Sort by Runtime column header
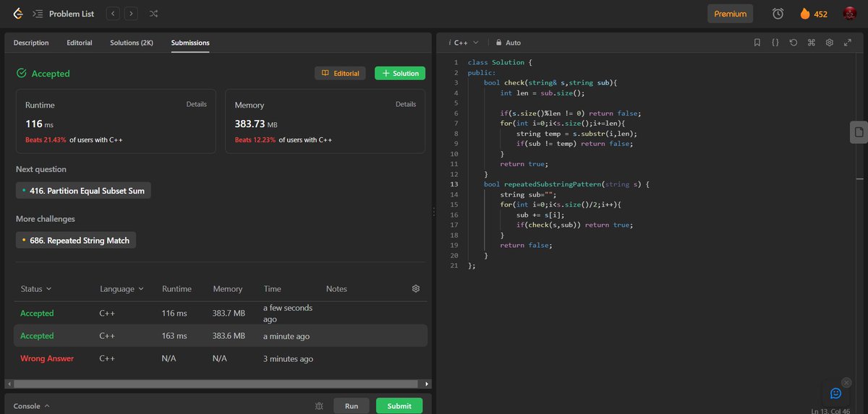The height and width of the screenshot is (414, 868). pyautogui.click(x=176, y=289)
